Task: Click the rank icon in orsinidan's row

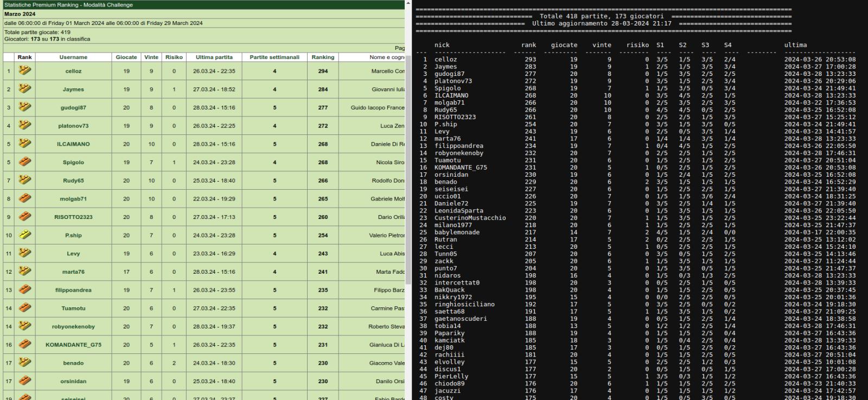Action: pos(24,380)
